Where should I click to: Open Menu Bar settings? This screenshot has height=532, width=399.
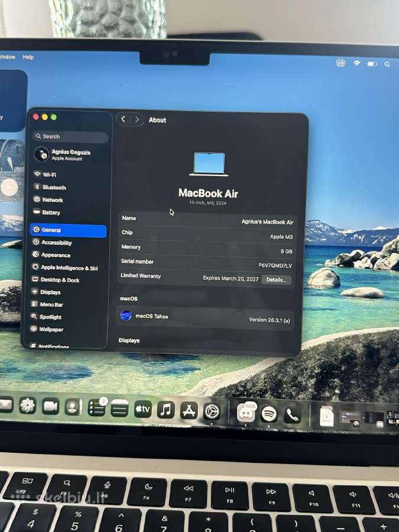pyautogui.click(x=47, y=304)
